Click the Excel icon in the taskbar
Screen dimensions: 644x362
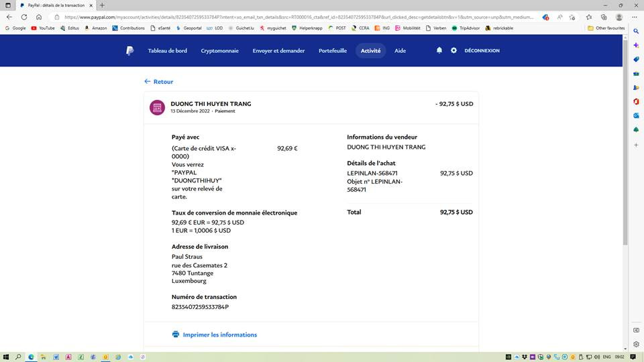pos(81,357)
